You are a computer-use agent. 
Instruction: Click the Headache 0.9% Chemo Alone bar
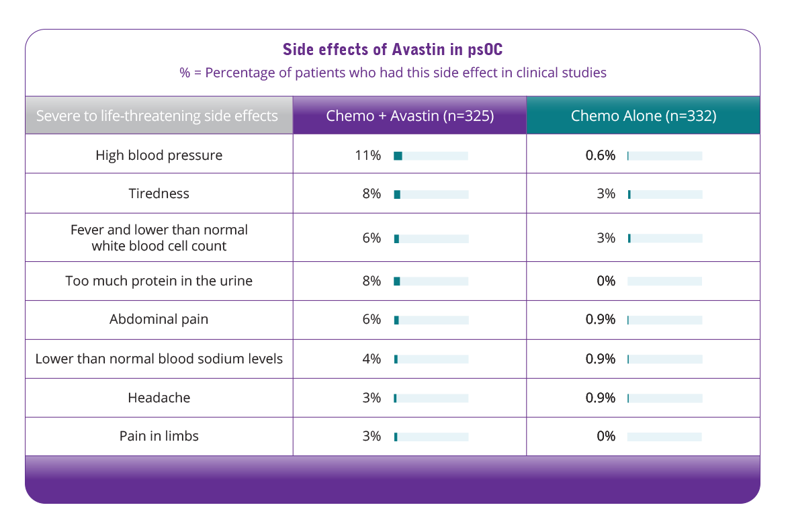664,398
